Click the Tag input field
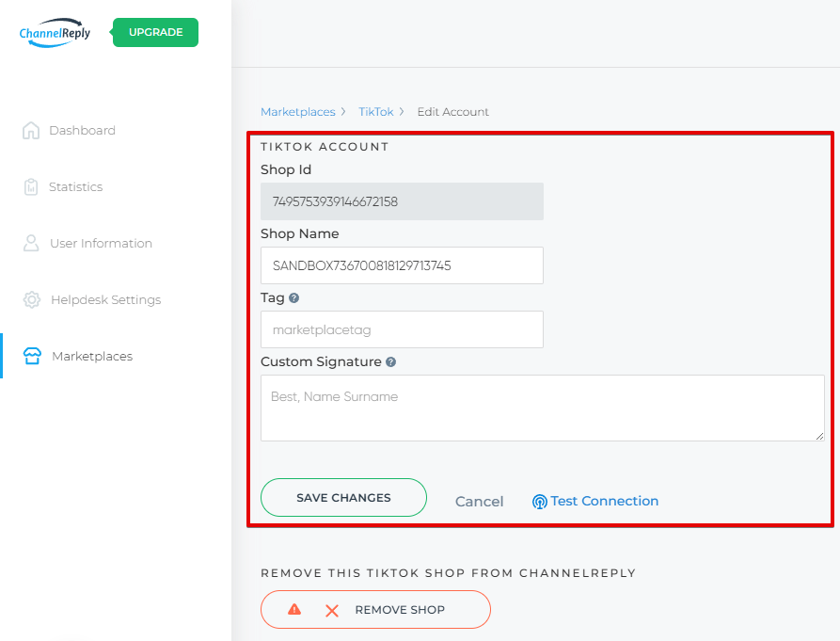The image size is (840, 641). coord(402,329)
